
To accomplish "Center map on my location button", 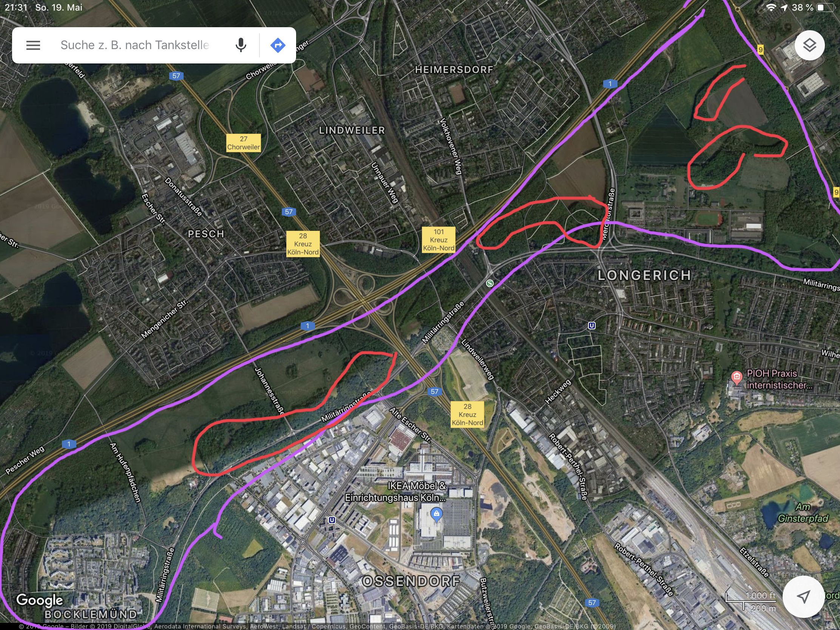I will pos(803,597).
